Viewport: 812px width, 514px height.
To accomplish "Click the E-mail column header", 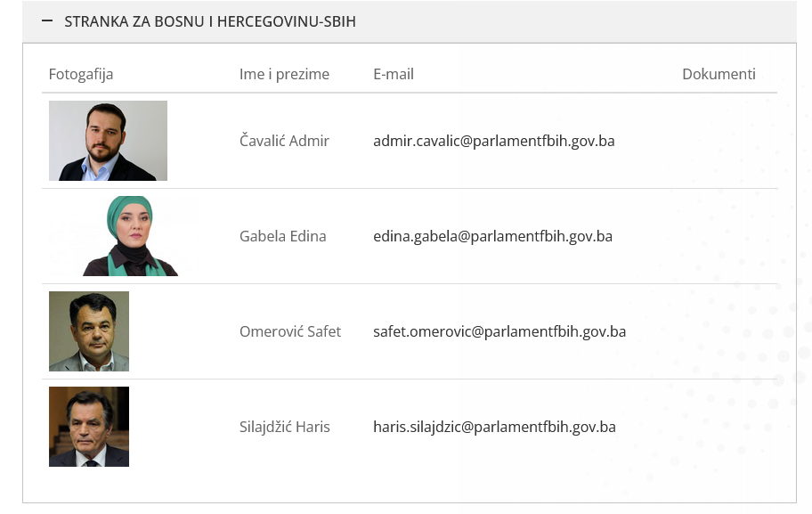I will [x=394, y=74].
